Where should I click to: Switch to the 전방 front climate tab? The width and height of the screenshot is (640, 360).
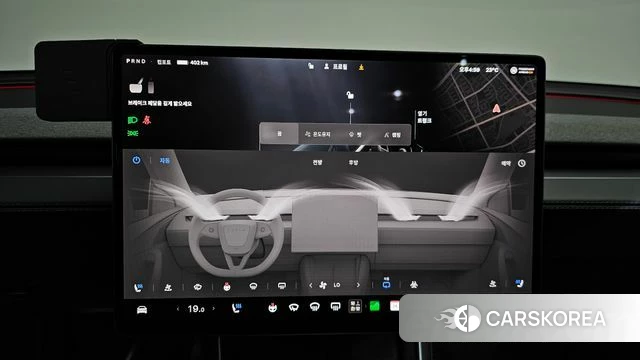tap(318, 162)
